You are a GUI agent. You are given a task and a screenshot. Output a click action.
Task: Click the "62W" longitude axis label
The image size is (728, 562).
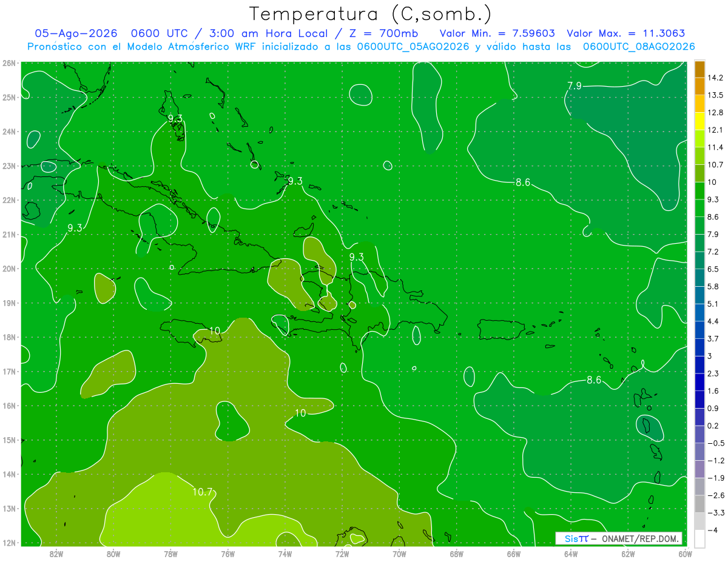(628, 553)
